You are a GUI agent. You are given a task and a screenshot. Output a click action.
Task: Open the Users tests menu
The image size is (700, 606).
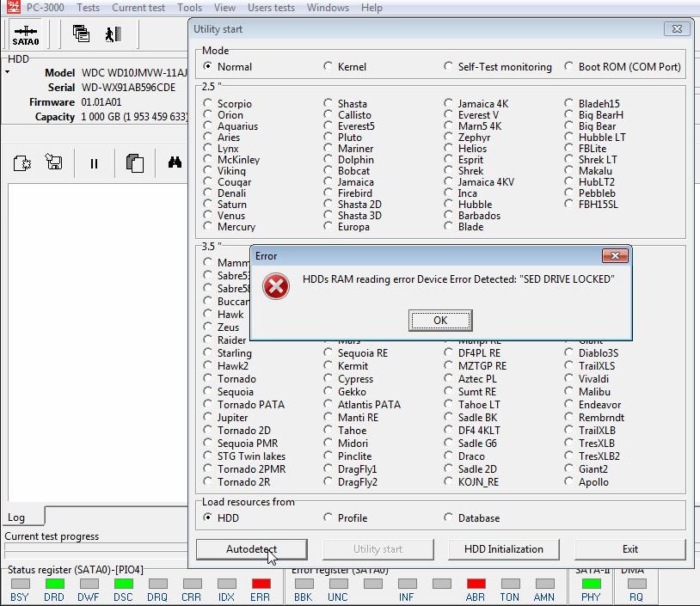[x=271, y=8]
